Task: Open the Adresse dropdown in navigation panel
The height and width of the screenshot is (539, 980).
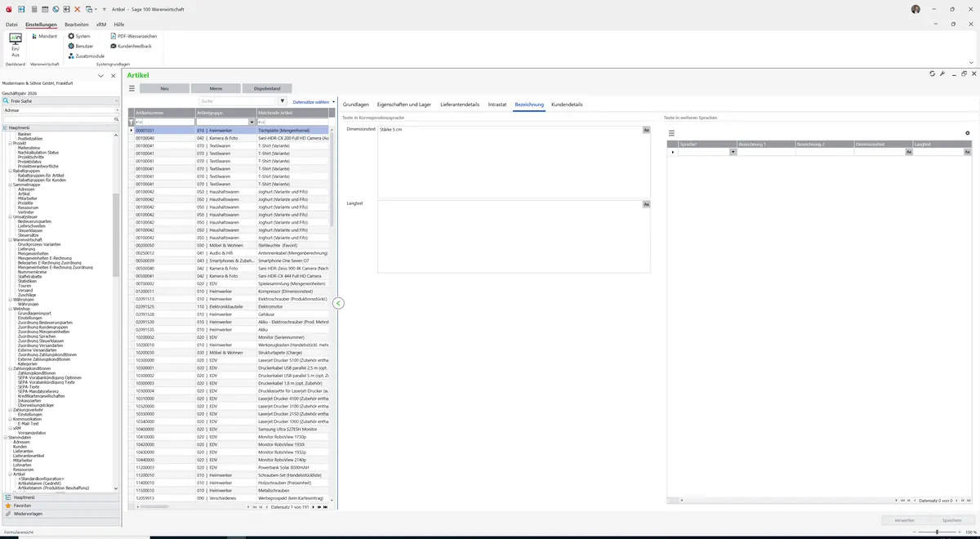Action: point(117,110)
